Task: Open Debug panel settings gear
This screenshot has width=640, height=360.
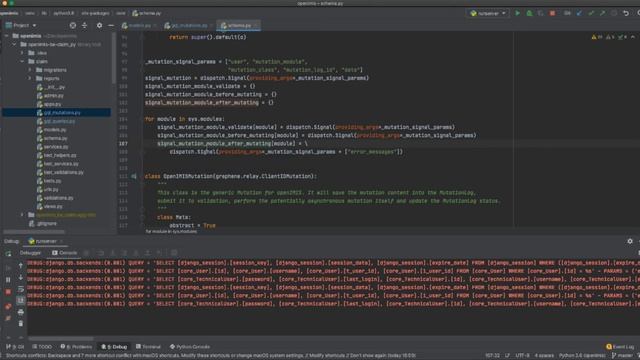Action: [x=630, y=241]
